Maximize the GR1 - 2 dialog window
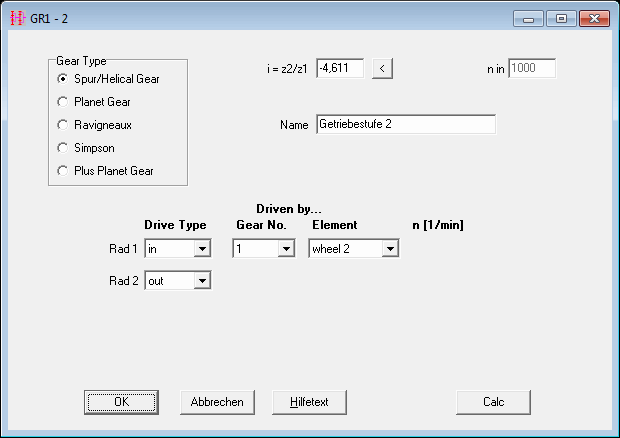Image resolution: width=620 pixels, height=438 pixels. tap(561, 18)
